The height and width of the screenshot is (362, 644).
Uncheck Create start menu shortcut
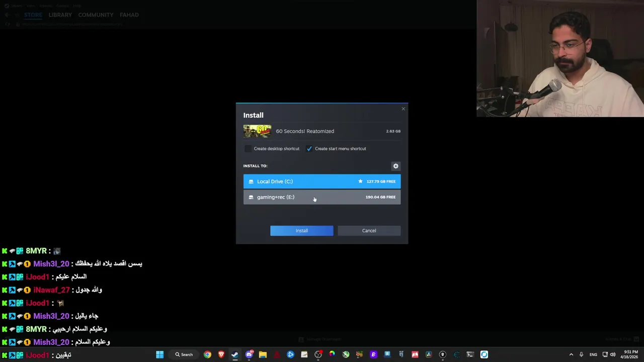(x=309, y=149)
